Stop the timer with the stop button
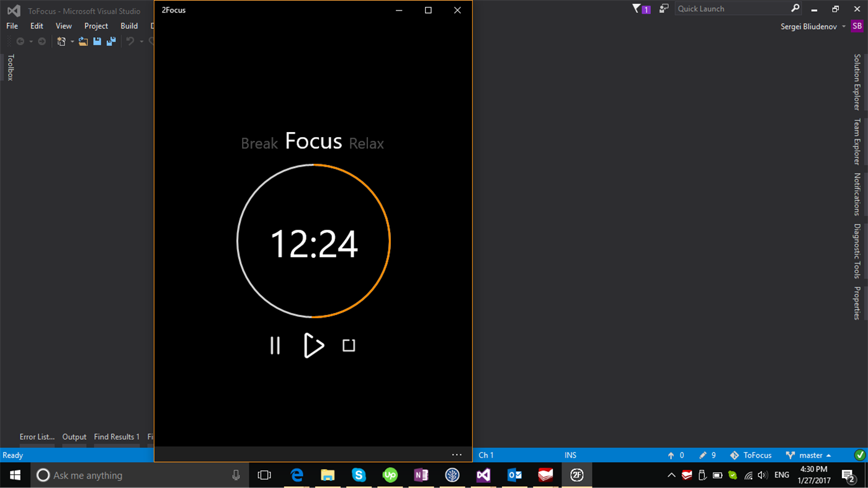The image size is (868, 488). [x=349, y=346]
